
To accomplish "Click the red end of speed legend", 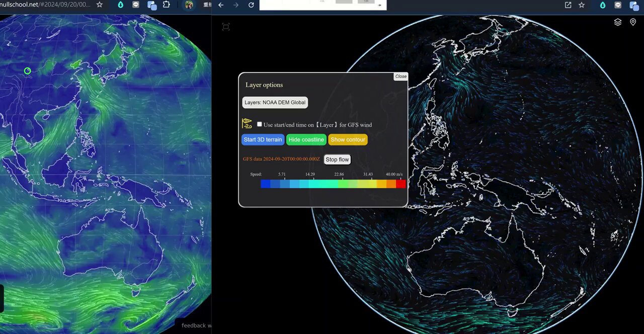I will pyautogui.click(x=400, y=184).
